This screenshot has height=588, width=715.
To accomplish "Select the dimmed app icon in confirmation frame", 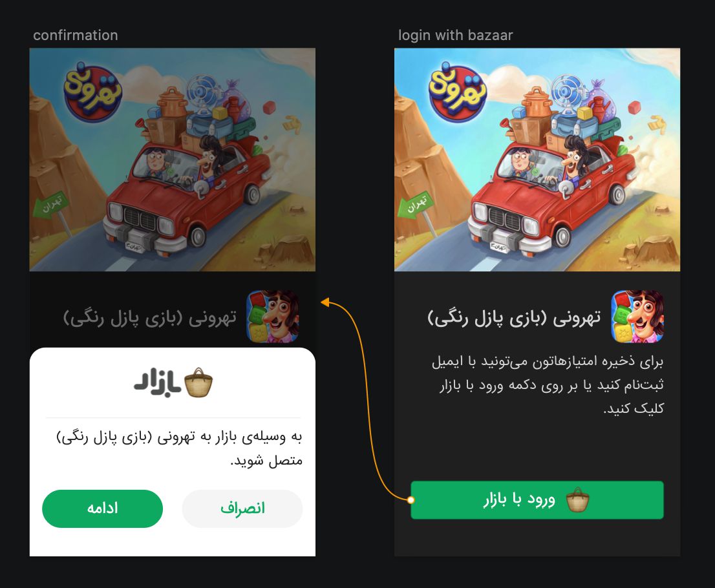I will click(272, 317).
